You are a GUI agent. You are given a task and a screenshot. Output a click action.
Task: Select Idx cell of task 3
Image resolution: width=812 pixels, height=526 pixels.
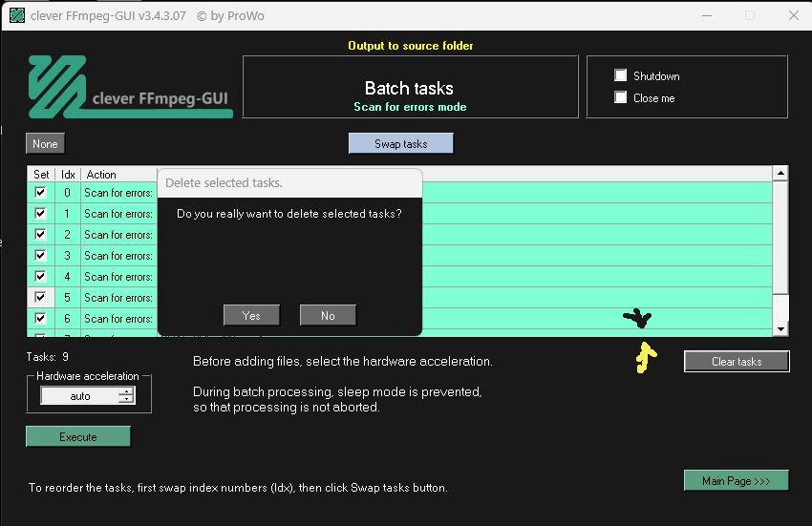[x=67, y=255]
